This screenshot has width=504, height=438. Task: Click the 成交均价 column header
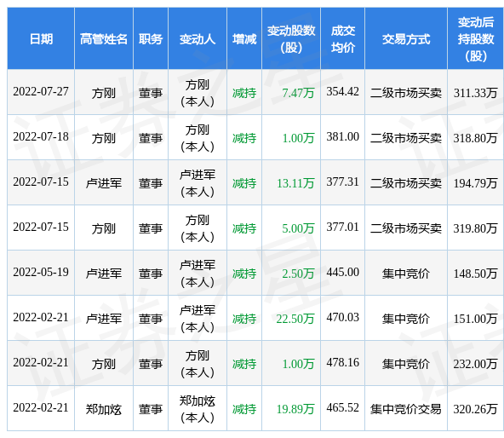pyautogui.click(x=342, y=39)
